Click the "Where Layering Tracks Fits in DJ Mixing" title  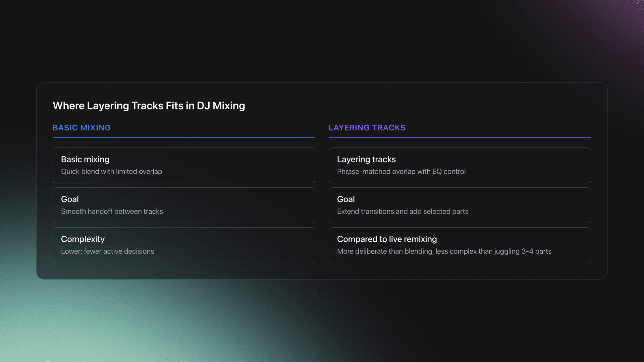tap(149, 106)
